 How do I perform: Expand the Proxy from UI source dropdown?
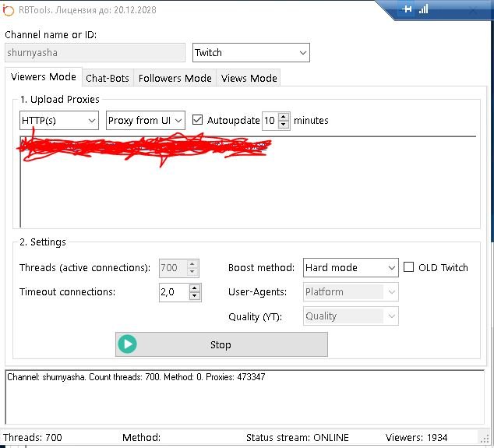point(146,120)
